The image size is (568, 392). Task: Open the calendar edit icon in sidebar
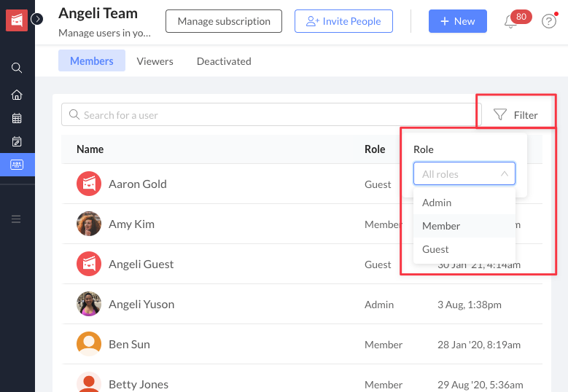(17, 141)
